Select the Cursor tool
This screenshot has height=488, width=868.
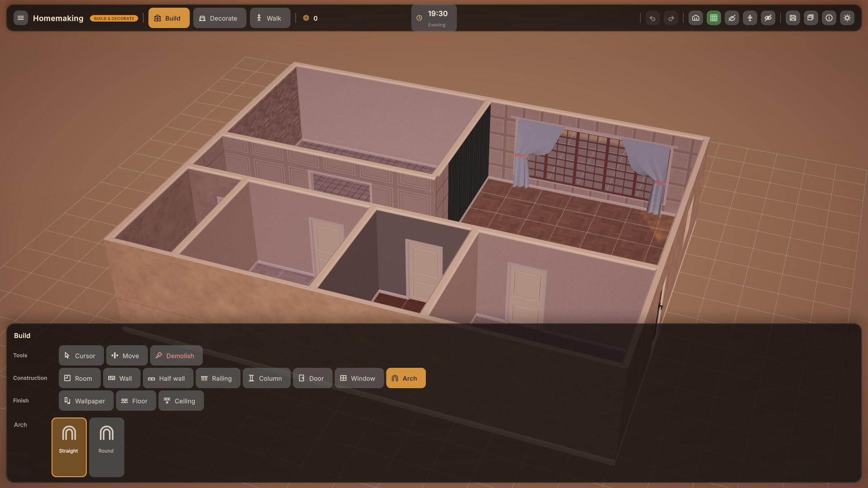coord(81,356)
